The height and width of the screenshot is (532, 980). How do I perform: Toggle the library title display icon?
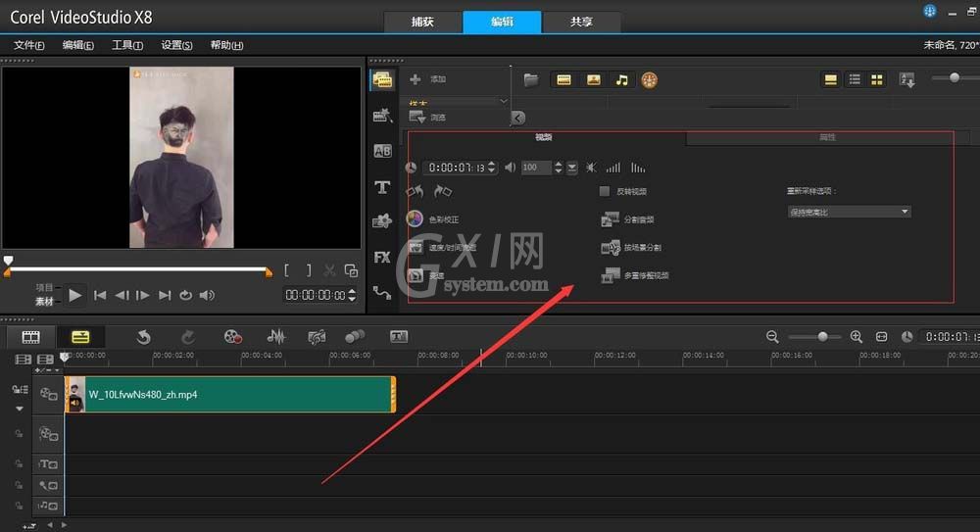[x=831, y=79]
